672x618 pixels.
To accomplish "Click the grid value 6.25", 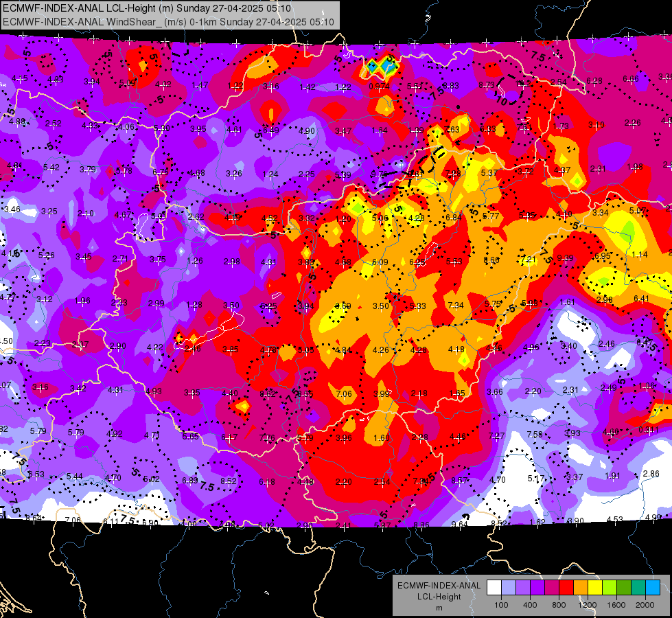I will 417,262.
